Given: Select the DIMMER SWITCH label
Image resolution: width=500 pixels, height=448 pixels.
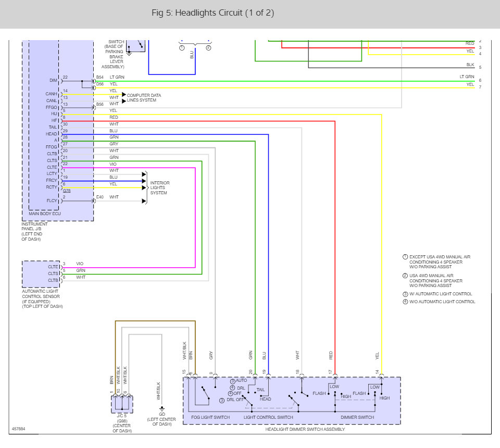Looking at the screenshot, I should click(x=357, y=417).
